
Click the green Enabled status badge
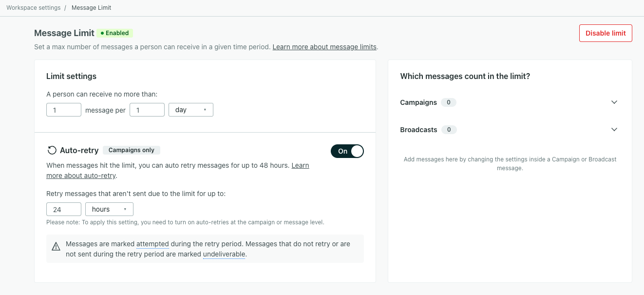115,33
